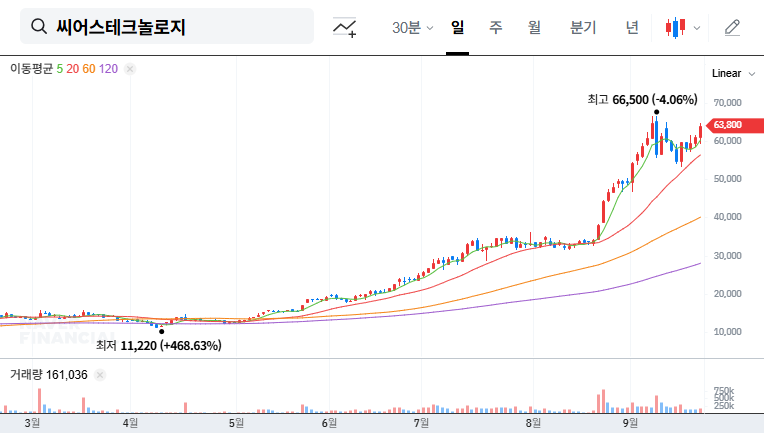Viewport: 764px width, 433px height.
Task: Click the 8월 date axis label
Action: tap(534, 423)
